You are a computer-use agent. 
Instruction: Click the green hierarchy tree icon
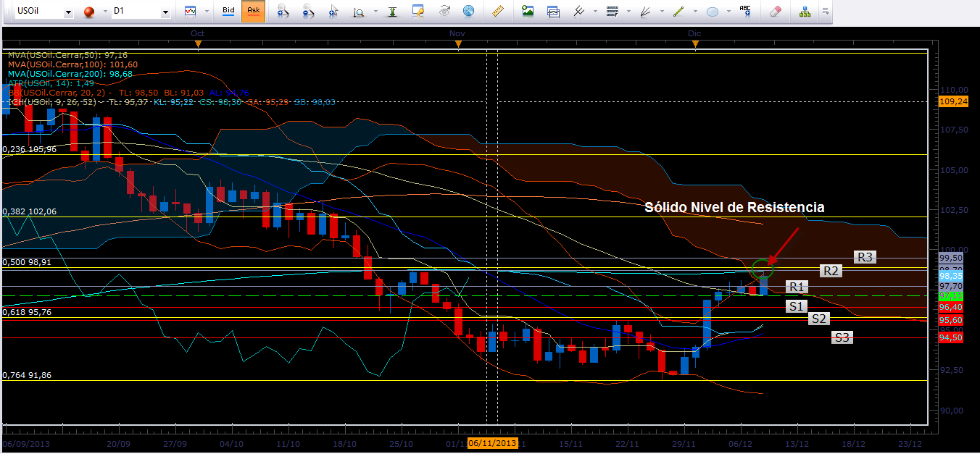point(805,12)
